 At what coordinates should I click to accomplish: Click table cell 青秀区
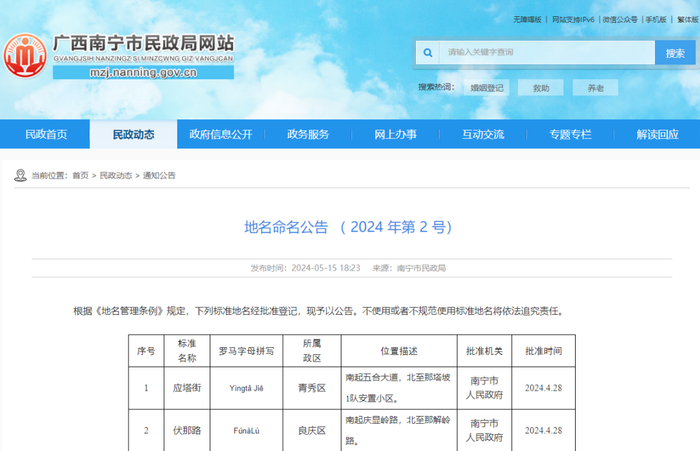(x=312, y=388)
